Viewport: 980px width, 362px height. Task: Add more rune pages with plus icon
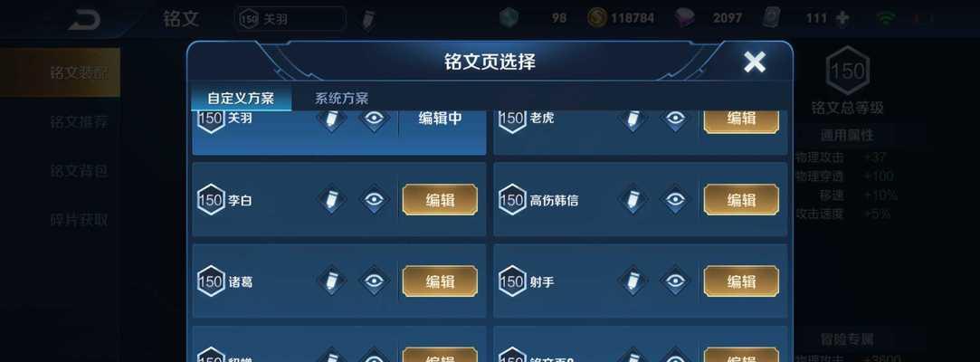(x=842, y=18)
